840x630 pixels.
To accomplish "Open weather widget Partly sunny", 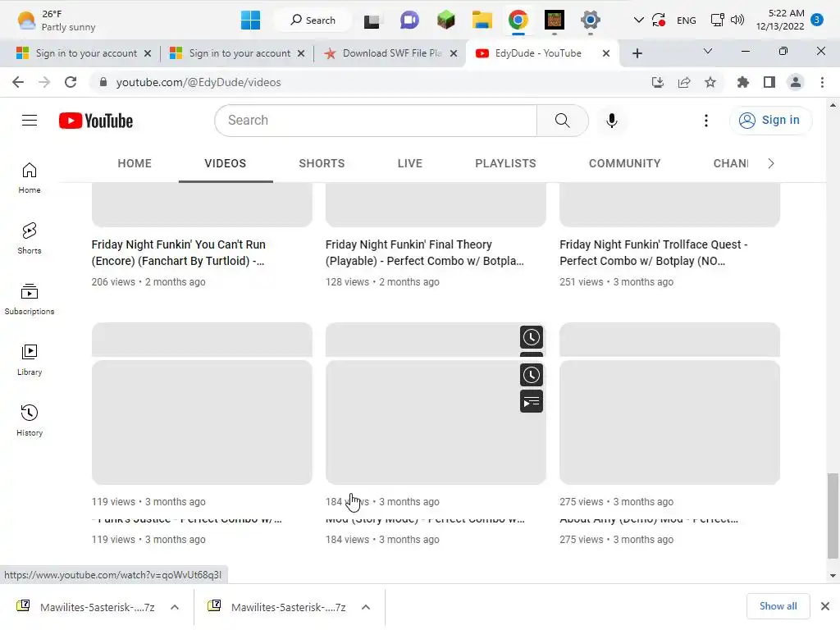I will tap(57, 21).
